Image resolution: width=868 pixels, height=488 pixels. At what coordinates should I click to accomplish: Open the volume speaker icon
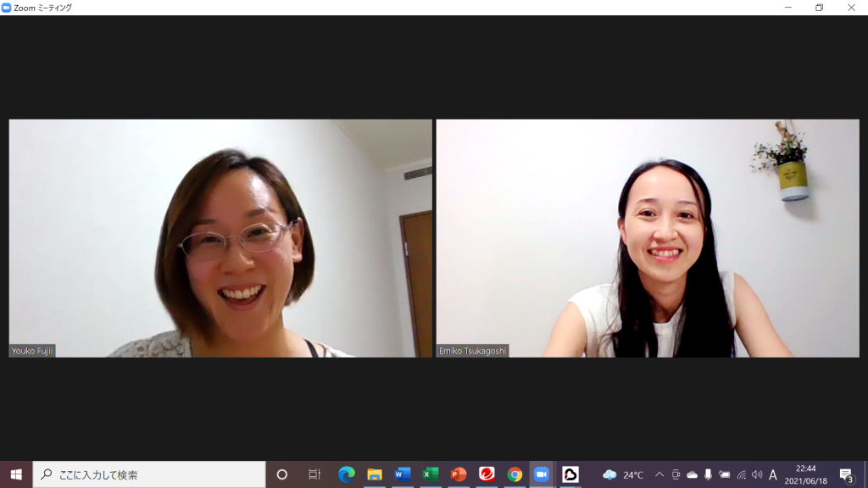click(757, 474)
